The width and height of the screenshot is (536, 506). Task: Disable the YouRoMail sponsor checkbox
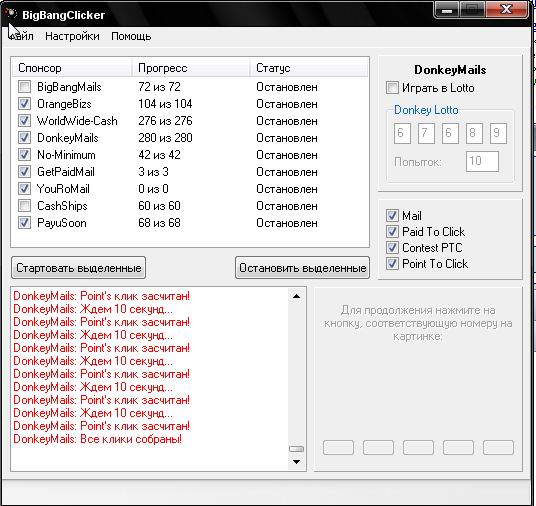click(x=24, y=188)
